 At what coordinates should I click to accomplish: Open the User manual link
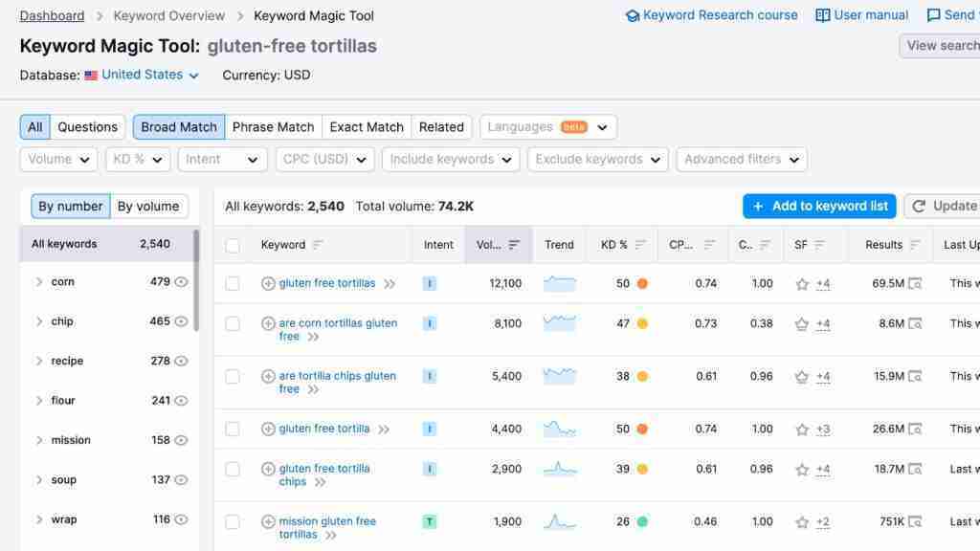862,15
